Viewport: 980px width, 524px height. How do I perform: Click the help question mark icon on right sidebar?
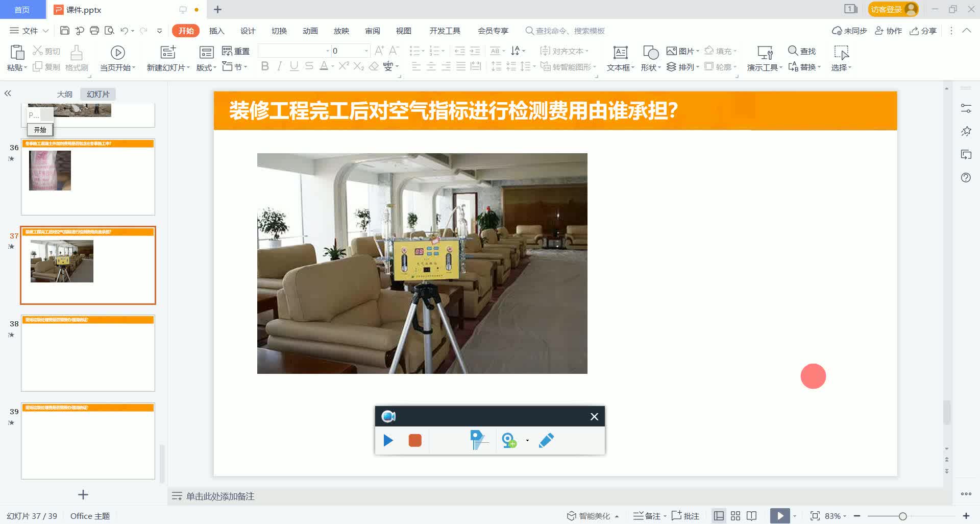pos(966,178)
